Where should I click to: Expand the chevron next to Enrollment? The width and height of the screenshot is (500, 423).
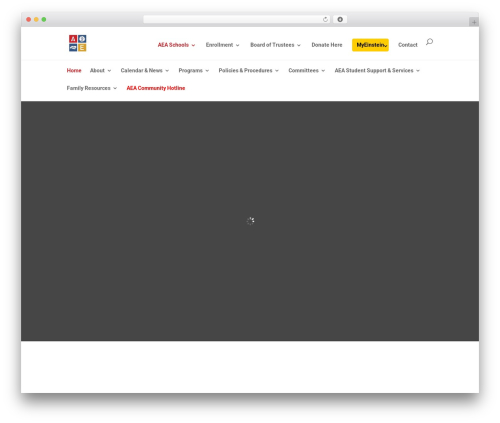pos(237,45)
